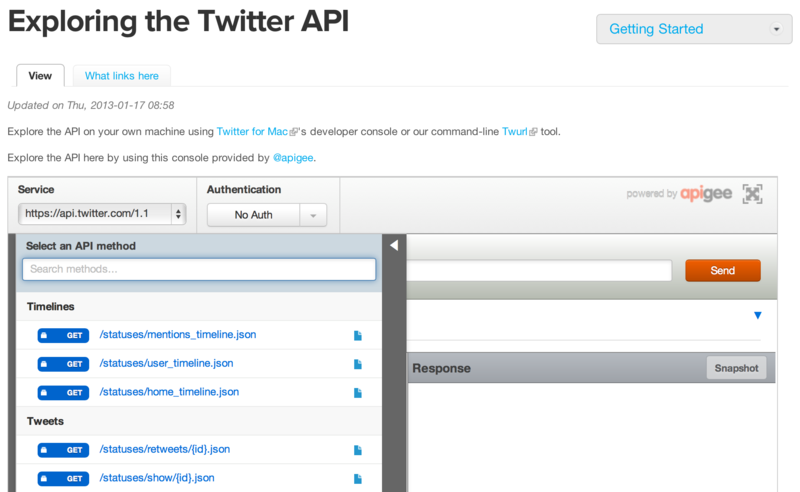Open the What links here tab
800x492 pixels.
[x=121, y=76]
